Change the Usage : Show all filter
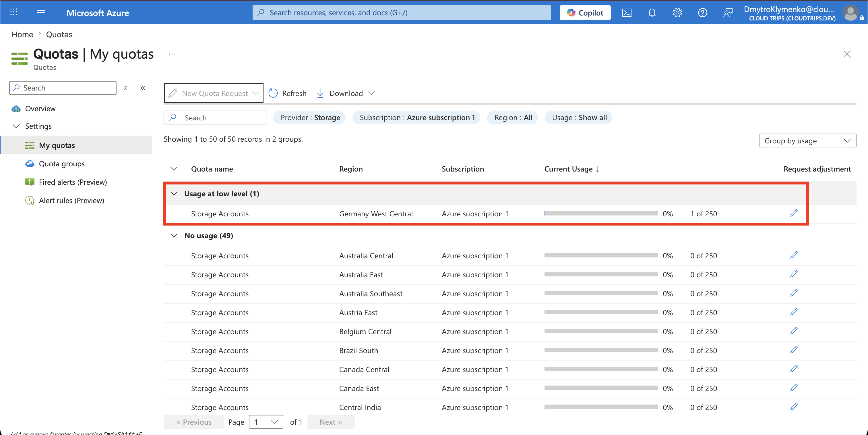Screen dimensions: 868x435 (x=579, y=118)
